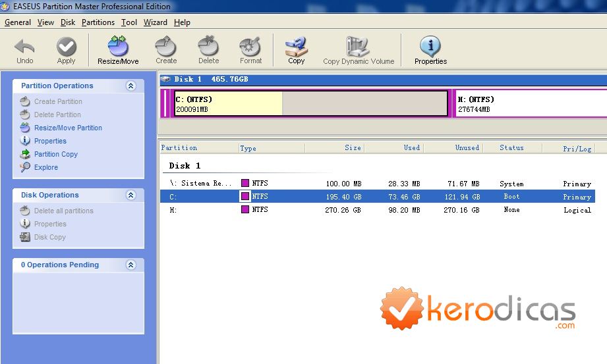
Task: Click the '100.00 MB' size cell
Action: pyautogui.click(x=344, y=184)
